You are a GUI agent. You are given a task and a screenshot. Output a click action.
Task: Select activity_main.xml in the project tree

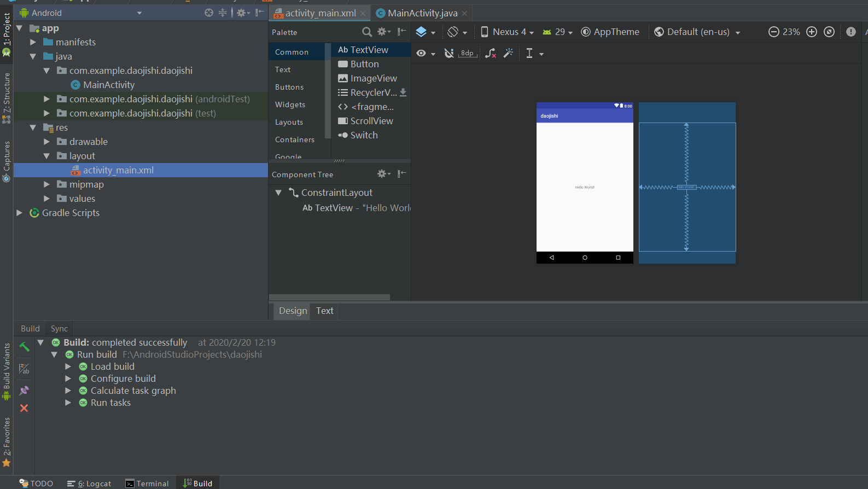(118, 170)
